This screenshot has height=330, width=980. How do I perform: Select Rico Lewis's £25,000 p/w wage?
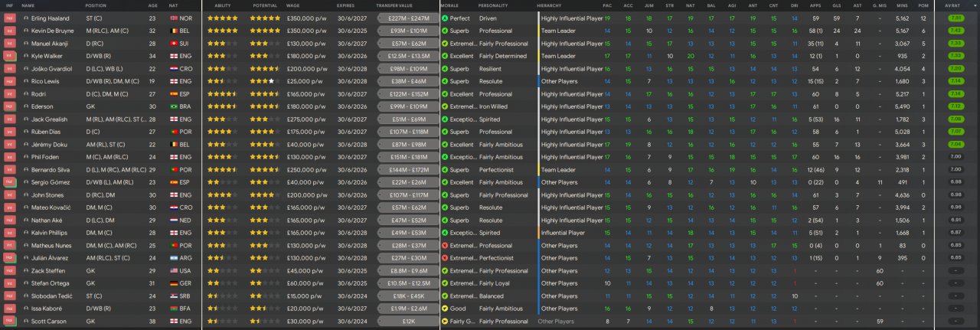pos(305,81)
